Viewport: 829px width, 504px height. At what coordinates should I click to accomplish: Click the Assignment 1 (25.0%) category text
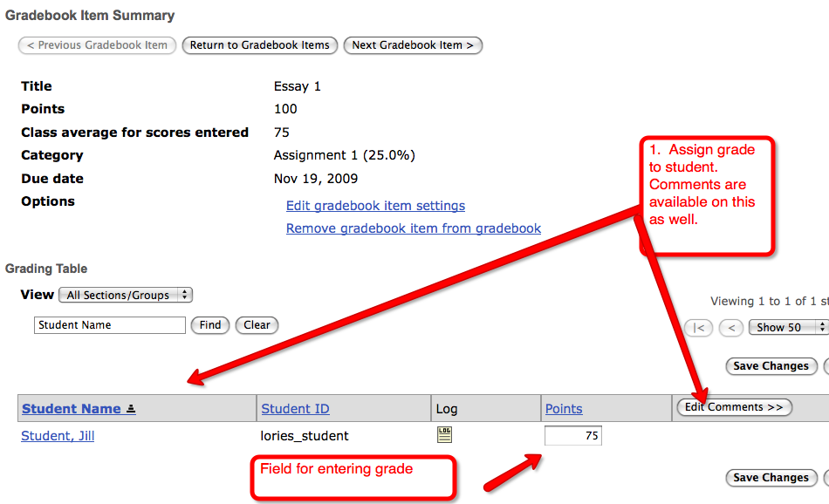[344, 155]
